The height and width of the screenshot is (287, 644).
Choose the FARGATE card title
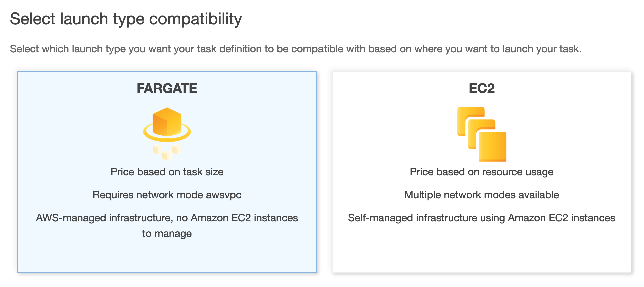[x=167, y=88]
